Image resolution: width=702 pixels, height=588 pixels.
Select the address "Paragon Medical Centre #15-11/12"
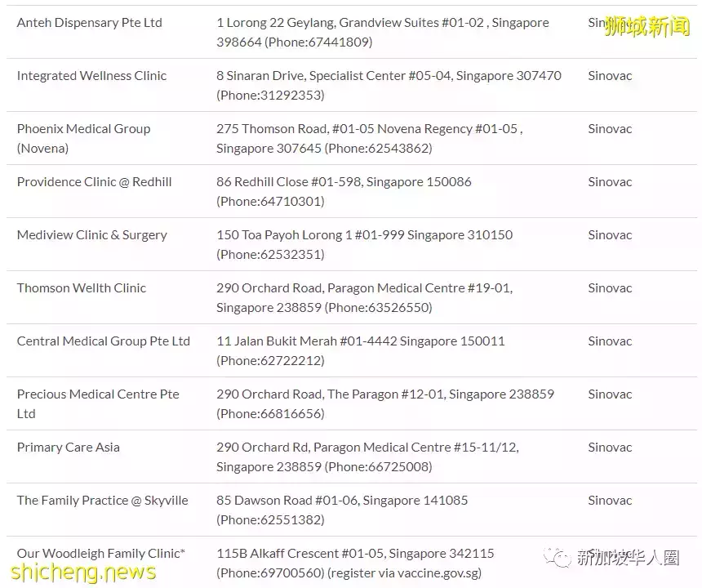415,448
